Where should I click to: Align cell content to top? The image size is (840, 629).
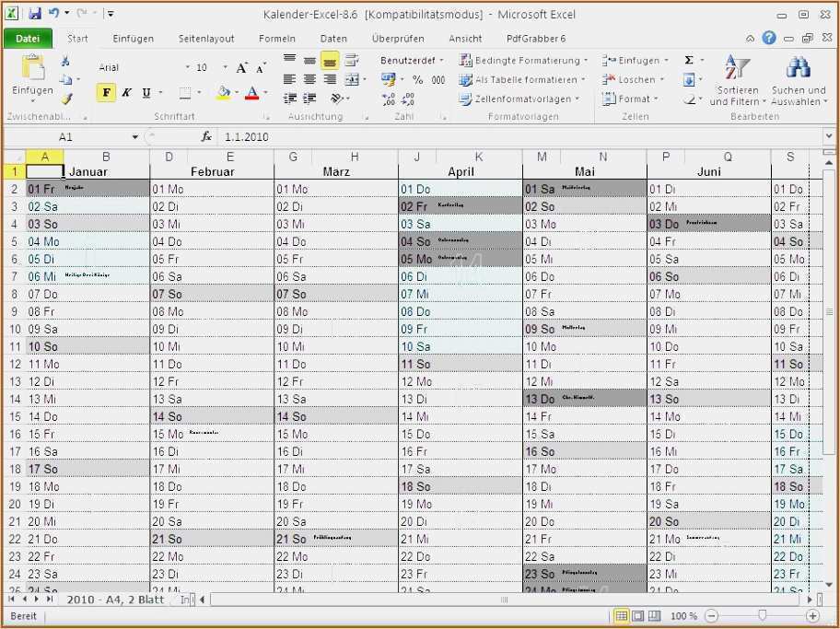point(290,59)
